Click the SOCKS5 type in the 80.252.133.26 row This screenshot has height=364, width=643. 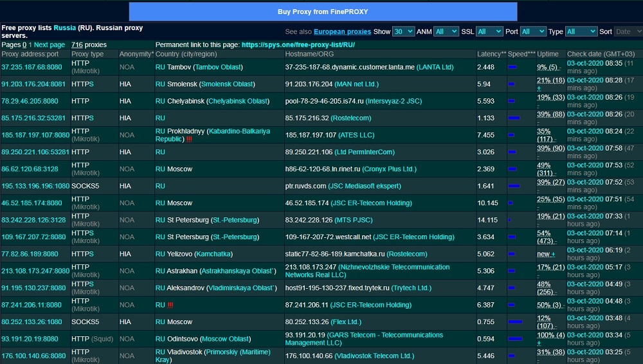coord(86,322)
